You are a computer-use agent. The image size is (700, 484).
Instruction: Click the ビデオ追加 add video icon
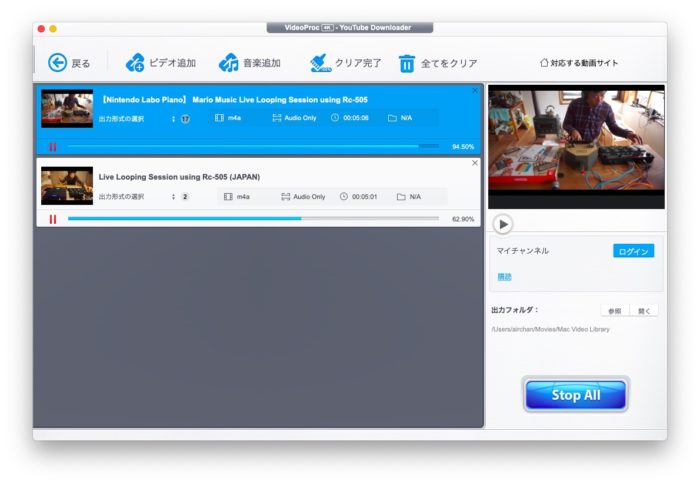(134, 63)
